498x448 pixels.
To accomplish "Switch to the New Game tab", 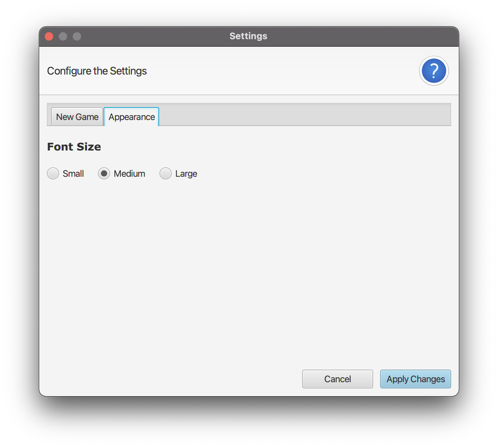I will (x=77, y=117).
